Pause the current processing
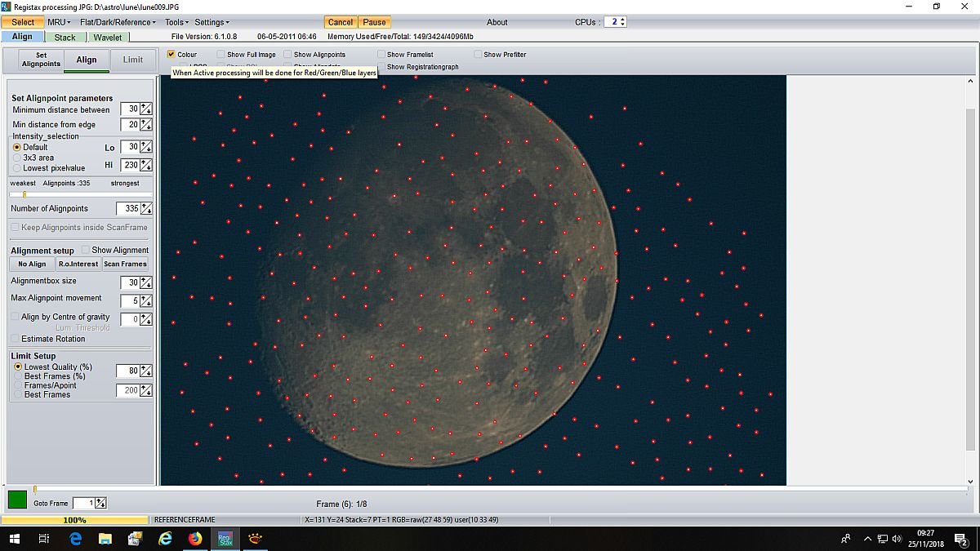Screen dimensions: 980x551 point(374,22)
